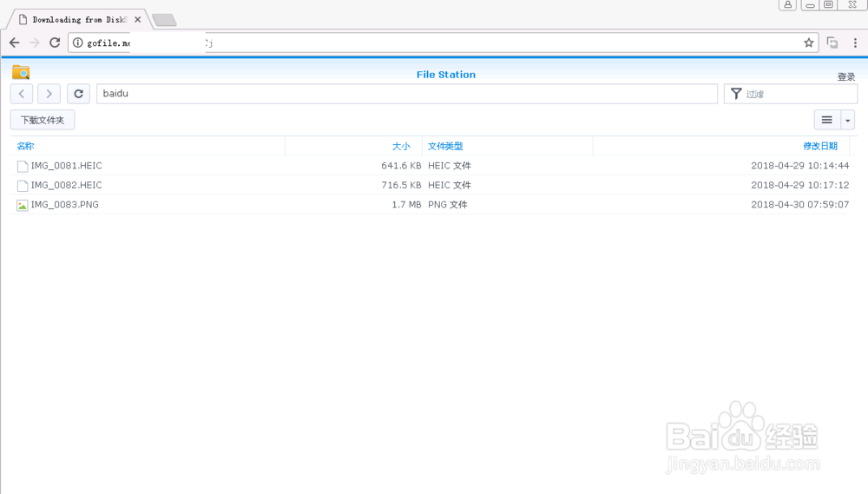This screenshot has height=494, width=868.
Task: Click the IMG_0082.HEIC file icon
Action: 23,186
